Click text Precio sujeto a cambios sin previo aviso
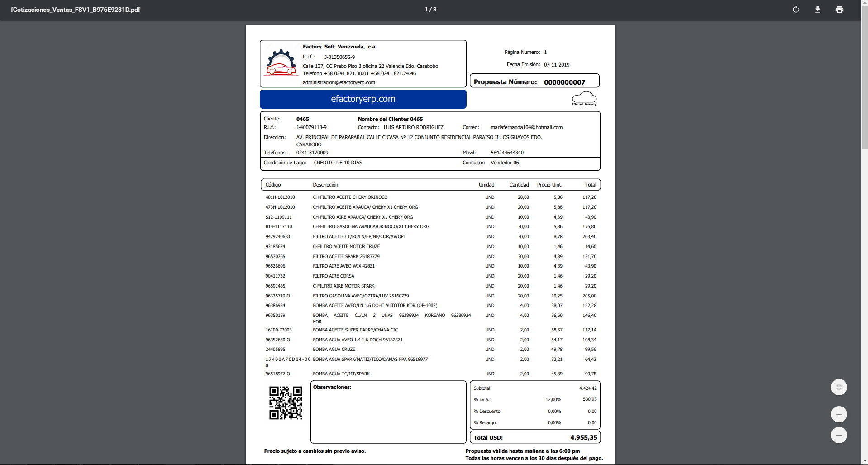This screenshot has height=465, width=868. point(315,451)
